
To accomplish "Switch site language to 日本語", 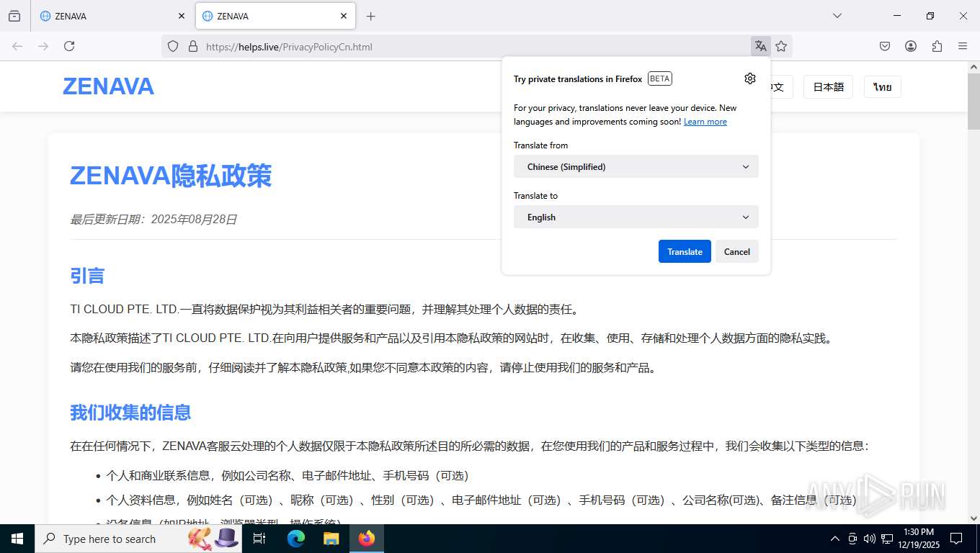I will pos(828,87).
